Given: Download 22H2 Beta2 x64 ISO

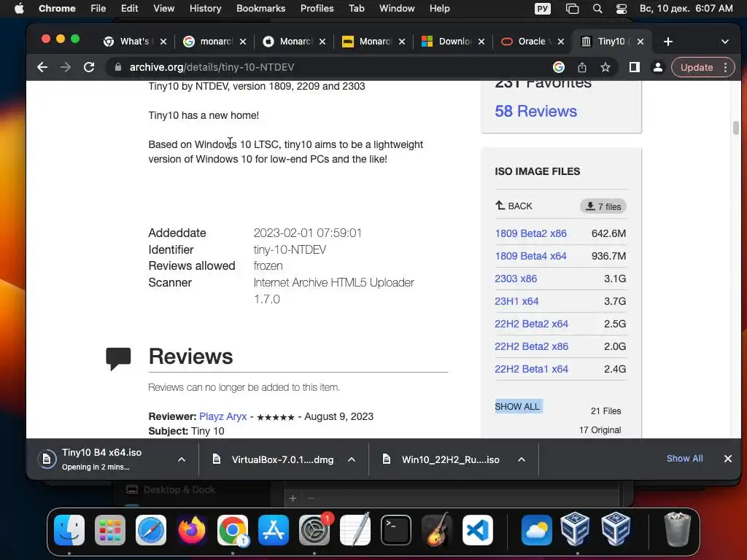Looking at the screenshot, I should (x=531, y=324).
